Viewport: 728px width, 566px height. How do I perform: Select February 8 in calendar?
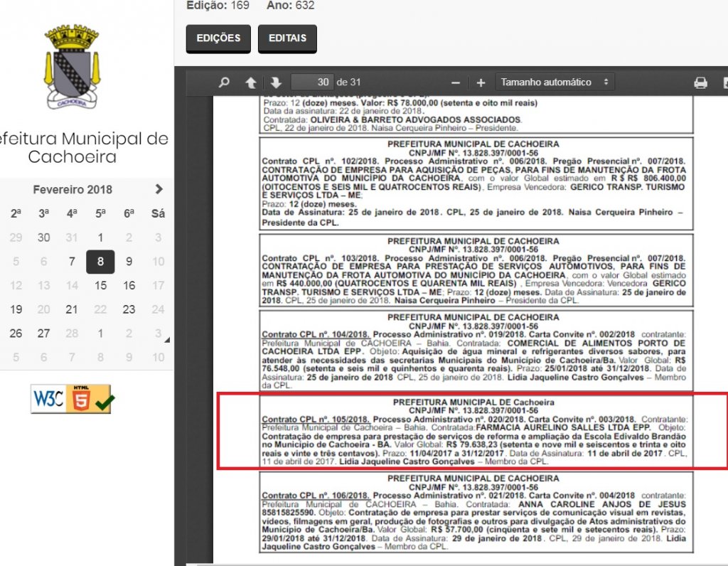100,262
